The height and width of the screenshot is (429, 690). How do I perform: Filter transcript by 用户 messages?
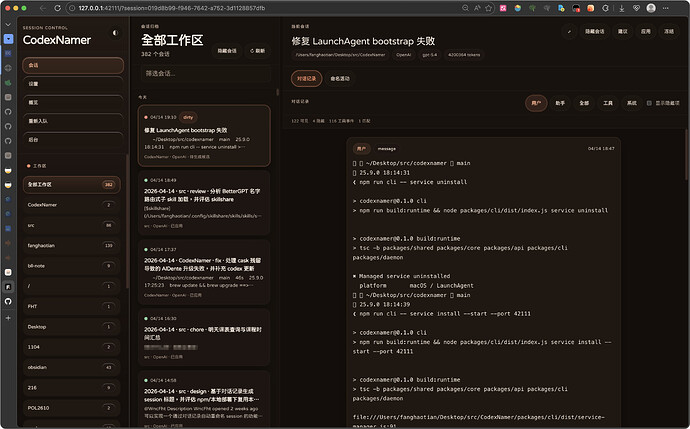click(x=536, y=103)
